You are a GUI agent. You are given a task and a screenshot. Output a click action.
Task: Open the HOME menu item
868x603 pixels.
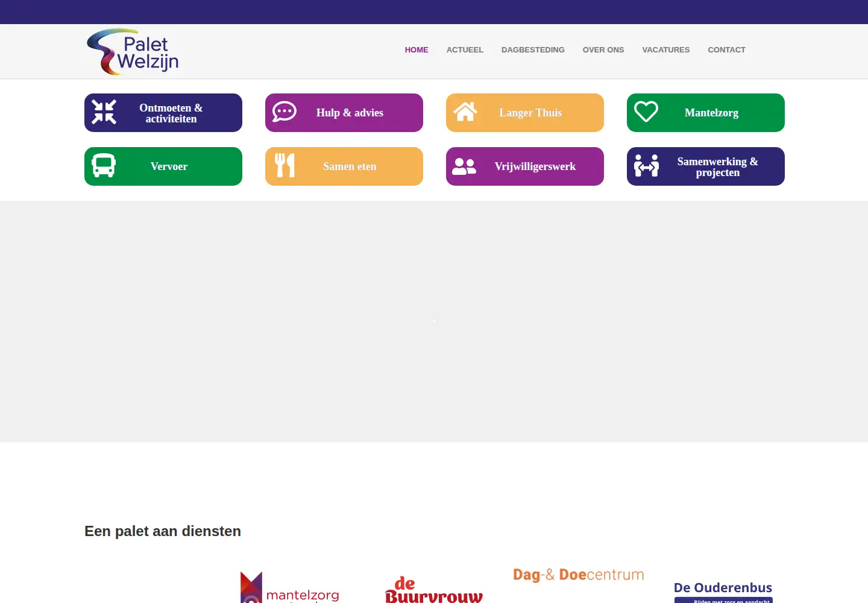coord(417,50)
